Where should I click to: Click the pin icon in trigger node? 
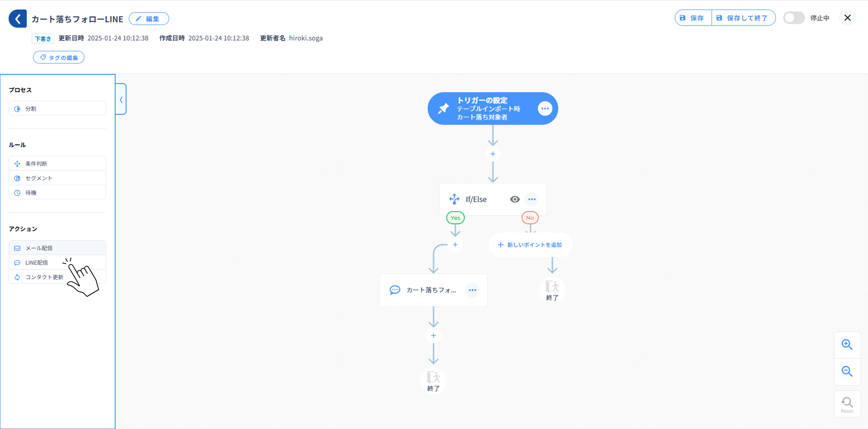443,109
